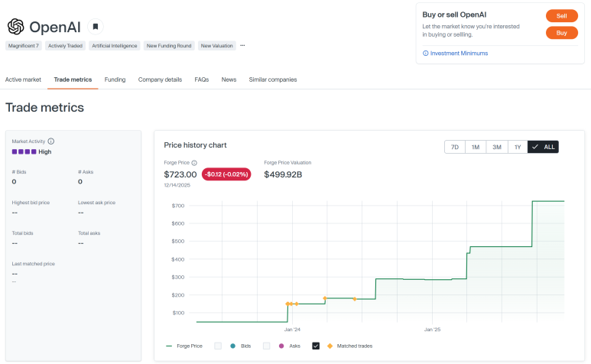
Task: Select the 1Y time range
Action: [518, 147]
